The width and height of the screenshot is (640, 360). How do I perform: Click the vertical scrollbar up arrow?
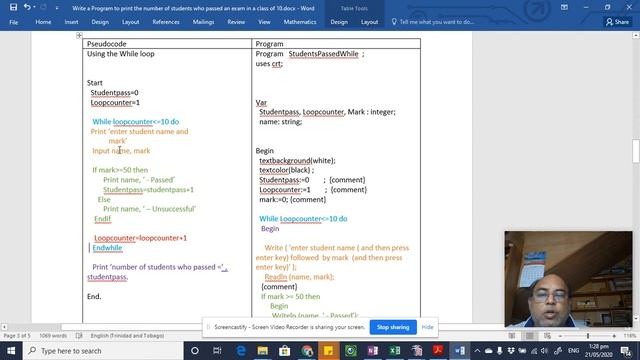click(636, 36)
